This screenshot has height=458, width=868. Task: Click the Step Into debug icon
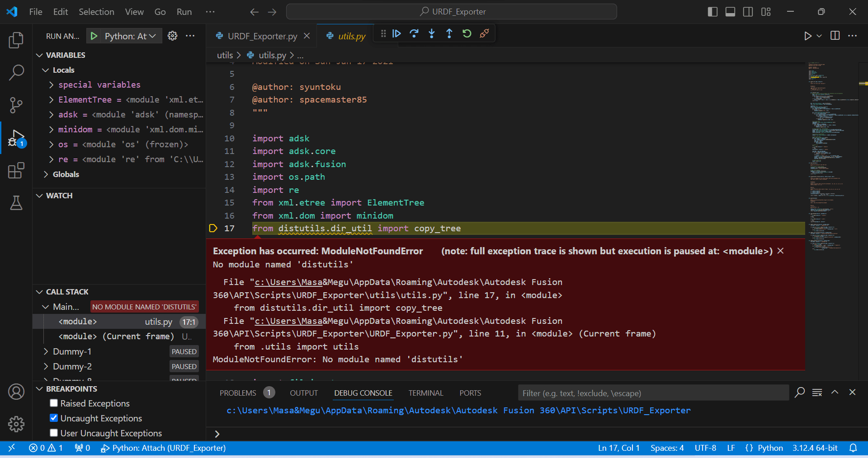tap(432, 33)
